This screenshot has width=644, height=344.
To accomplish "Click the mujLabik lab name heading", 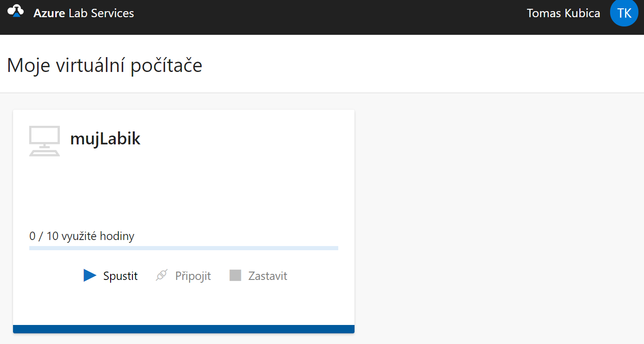I will [x=105, y=138].
